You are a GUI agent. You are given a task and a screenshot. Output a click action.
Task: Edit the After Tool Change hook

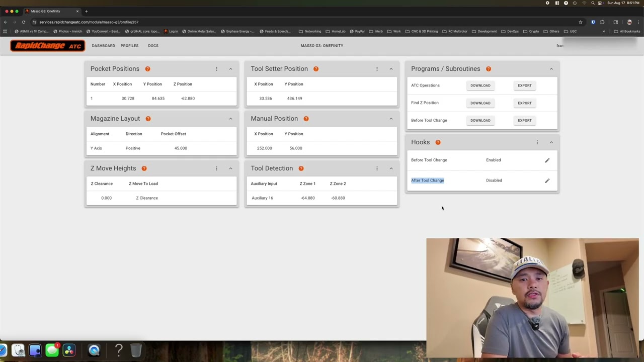click(547, 180)
